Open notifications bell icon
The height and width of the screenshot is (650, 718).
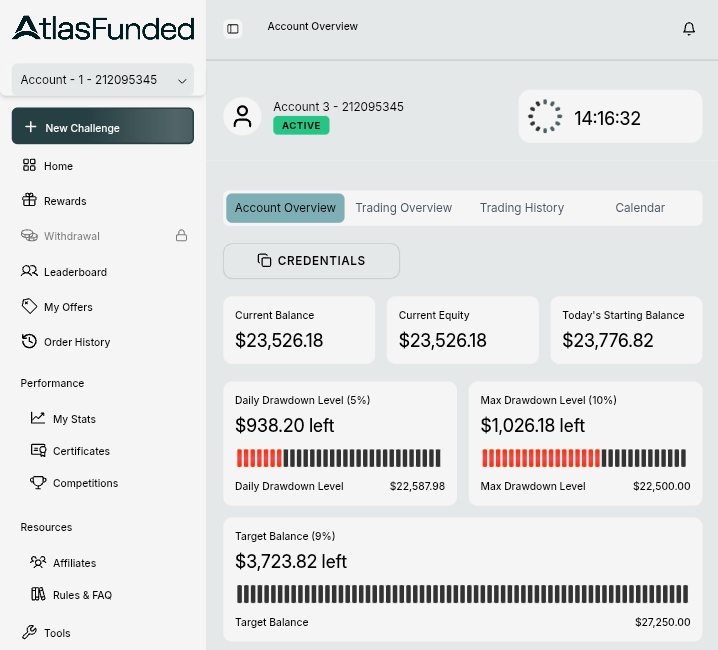689,28
